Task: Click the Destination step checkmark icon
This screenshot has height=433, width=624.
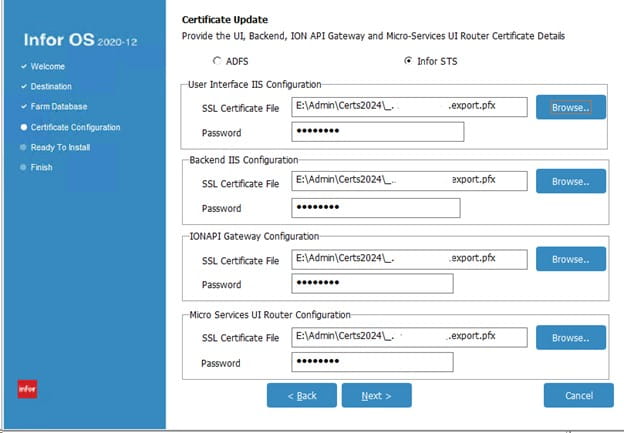Action: click(x=24, y=86)
